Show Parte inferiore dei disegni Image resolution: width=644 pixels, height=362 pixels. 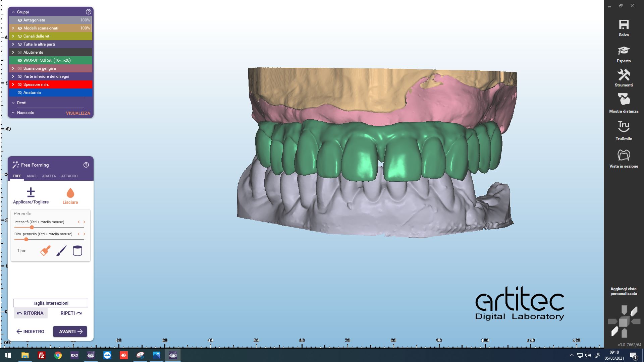[x=20, y=76]
